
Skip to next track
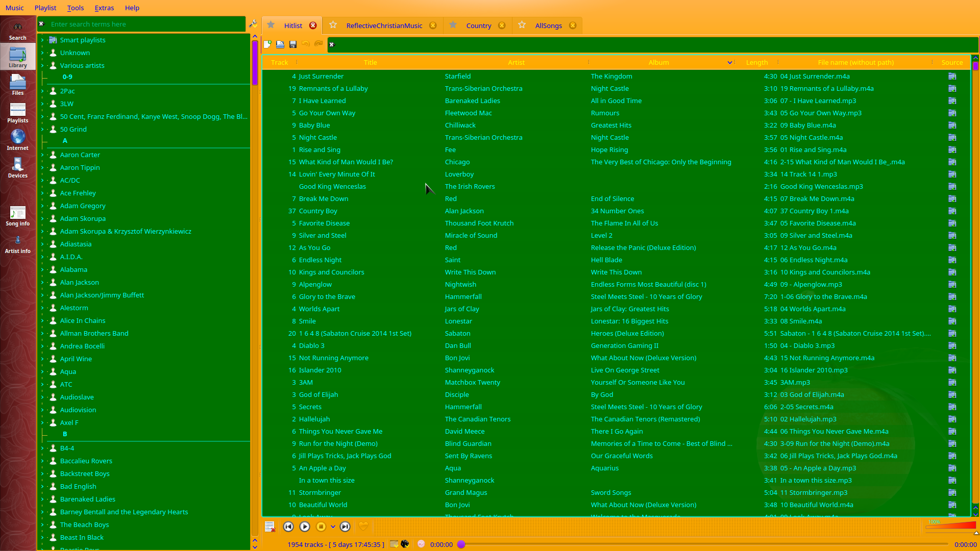pyautogui.click(x=345, y=527)
